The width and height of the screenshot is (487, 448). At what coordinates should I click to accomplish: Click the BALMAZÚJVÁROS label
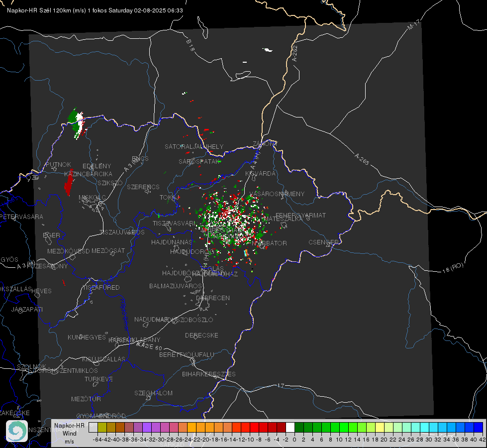[x=176, y=286]
